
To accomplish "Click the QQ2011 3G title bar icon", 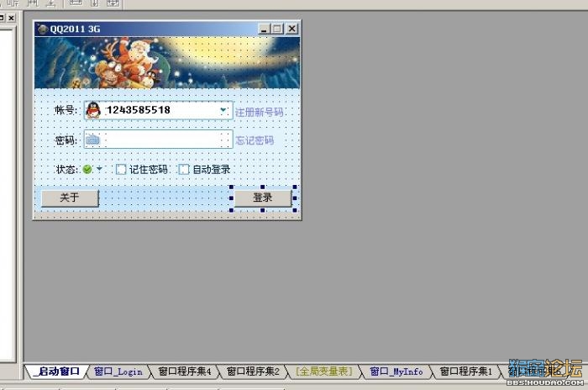I will (x=43, y=29).
